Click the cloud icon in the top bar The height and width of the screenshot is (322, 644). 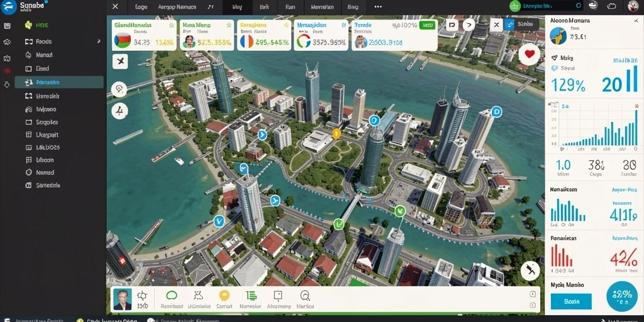(612, 6)
